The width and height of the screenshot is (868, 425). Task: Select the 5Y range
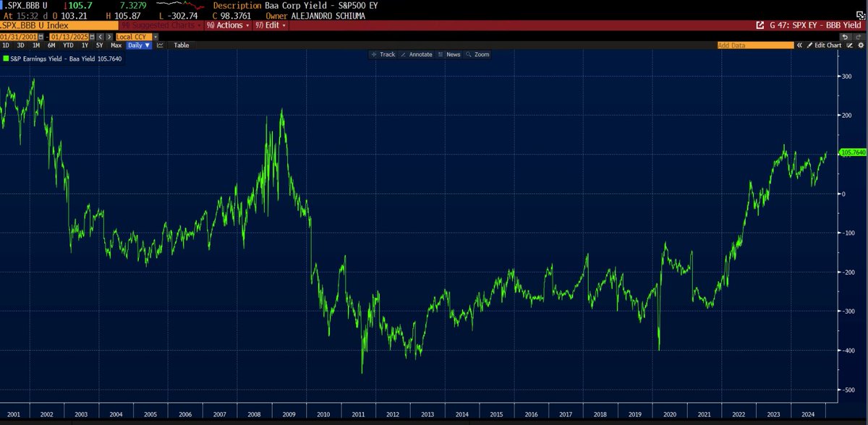(99, 45)
